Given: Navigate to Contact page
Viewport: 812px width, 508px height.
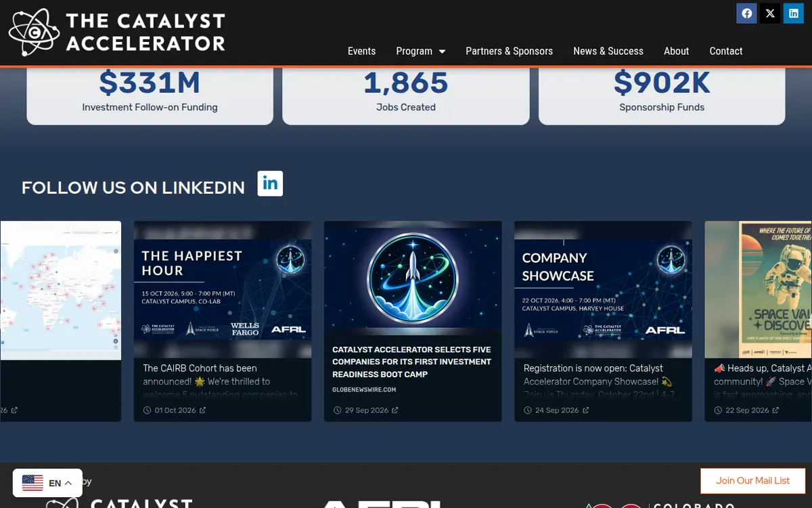Looking at the screenshot, I should pos(726,51).
